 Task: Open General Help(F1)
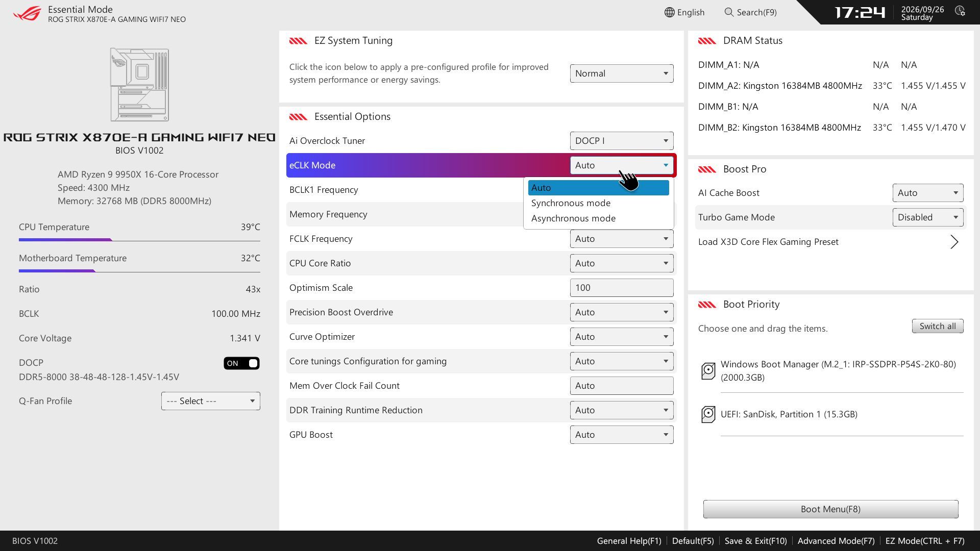click(x=629, y=541)
